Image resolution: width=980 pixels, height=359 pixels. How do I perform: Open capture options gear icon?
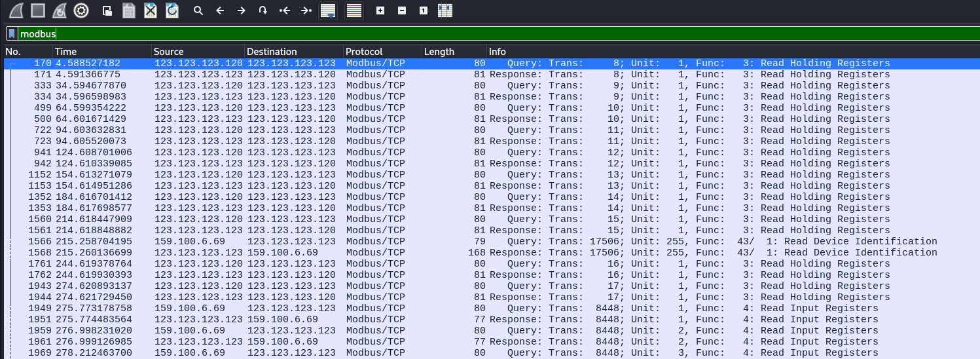click(81, 10)
